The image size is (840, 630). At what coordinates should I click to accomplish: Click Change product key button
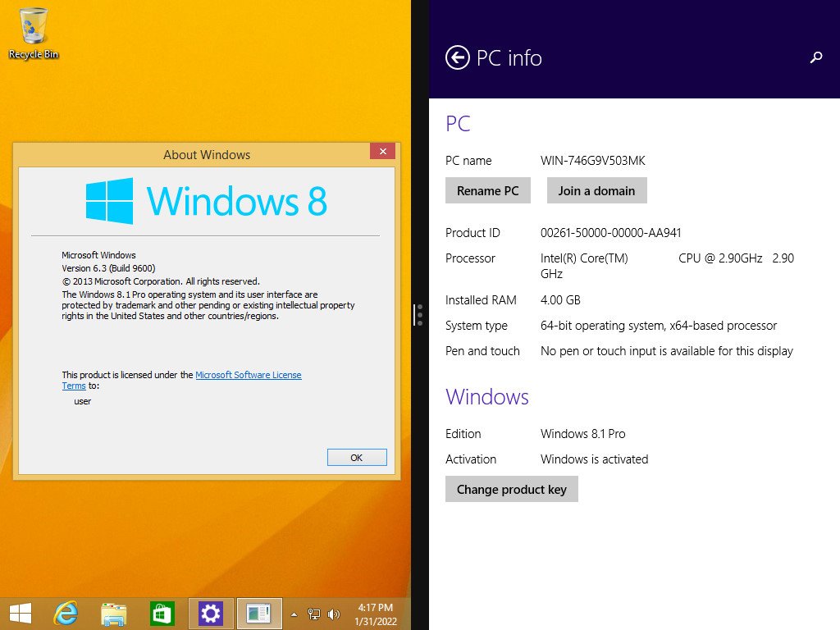(x=512, y=489)
